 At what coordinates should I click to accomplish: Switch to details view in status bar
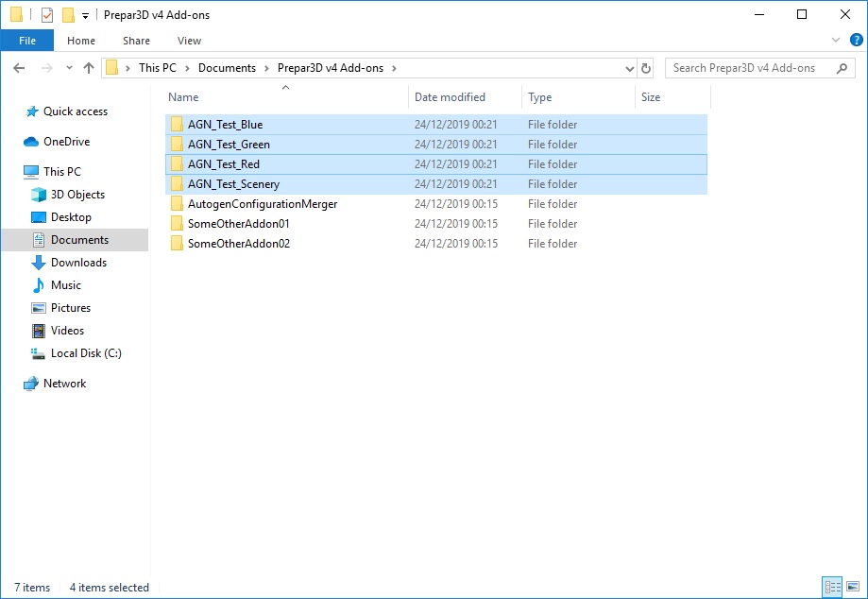click(832, 587)
